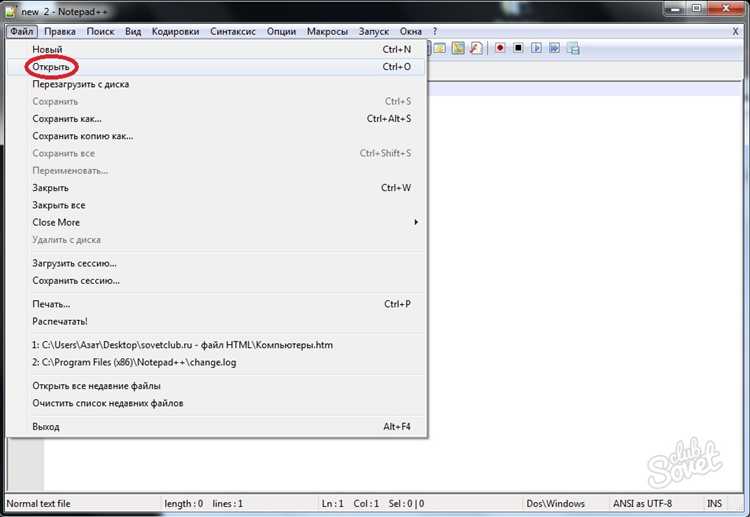This screenshot has height=517, width=750.
Task: Close the document with the menu-bar X
Action: tap(736, 32)
